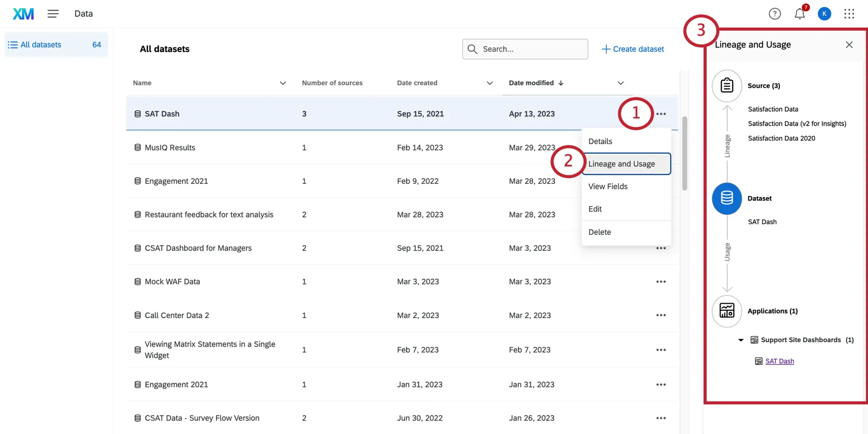Expand the Date created column dropdown
This screenshot has height=434, width=868.
tap(490, 83)
